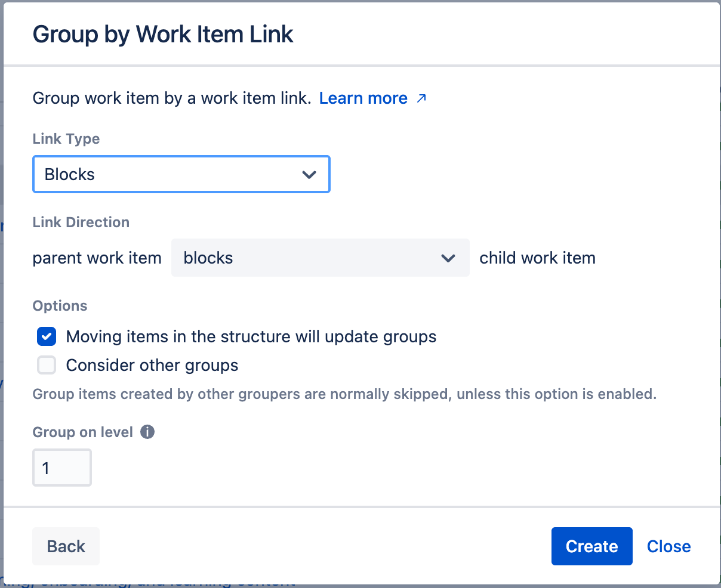Click the chevron on the Link Type dropdown
The image size is (721, 588).
pyautogui.click(x=310, y=174)
